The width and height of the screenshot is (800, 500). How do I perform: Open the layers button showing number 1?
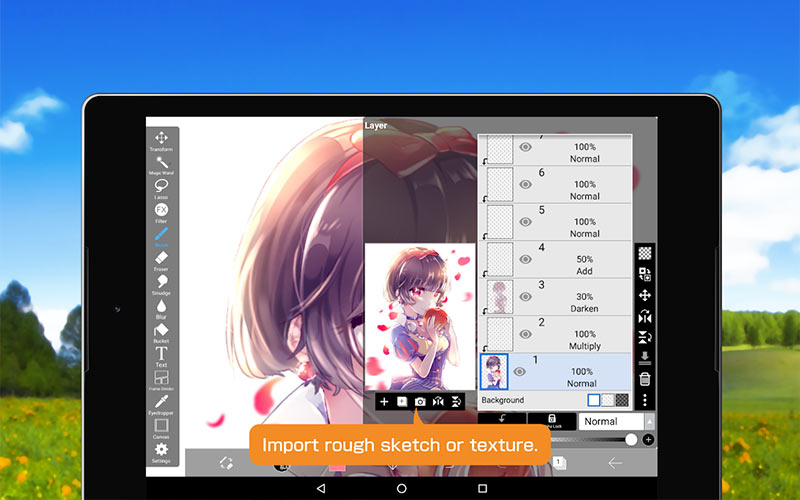559,463
